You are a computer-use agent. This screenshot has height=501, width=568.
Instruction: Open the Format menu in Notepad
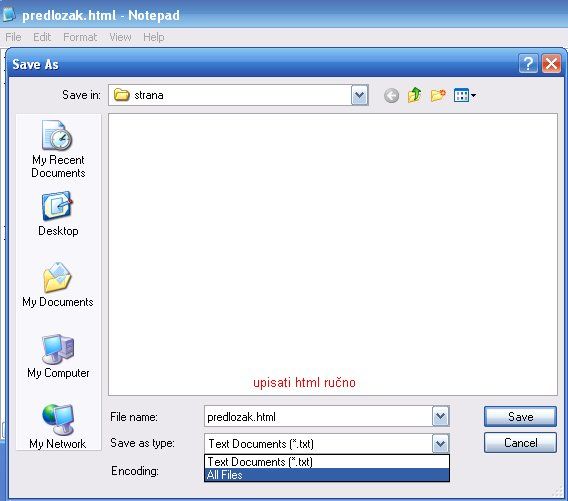point(80,37)
